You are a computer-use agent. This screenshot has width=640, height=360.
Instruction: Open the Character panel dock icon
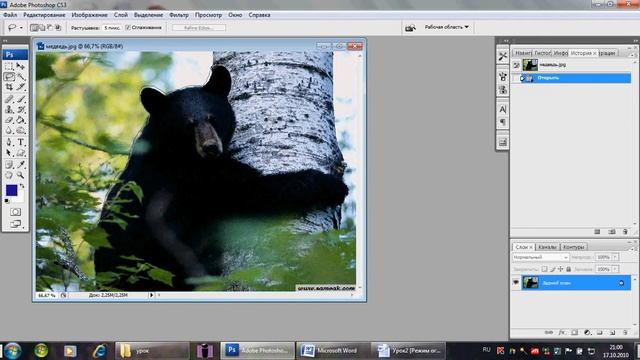pos(502,109)
